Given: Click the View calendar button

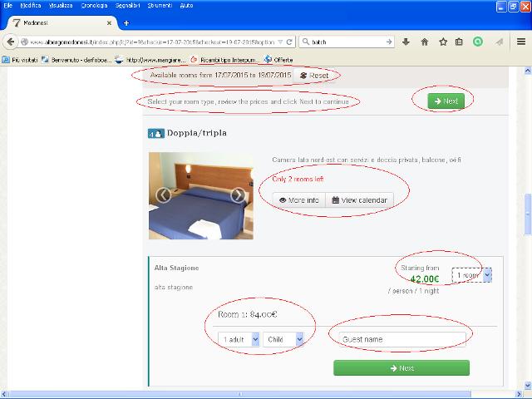Looking at the screenshot, I should coord(358,200).
